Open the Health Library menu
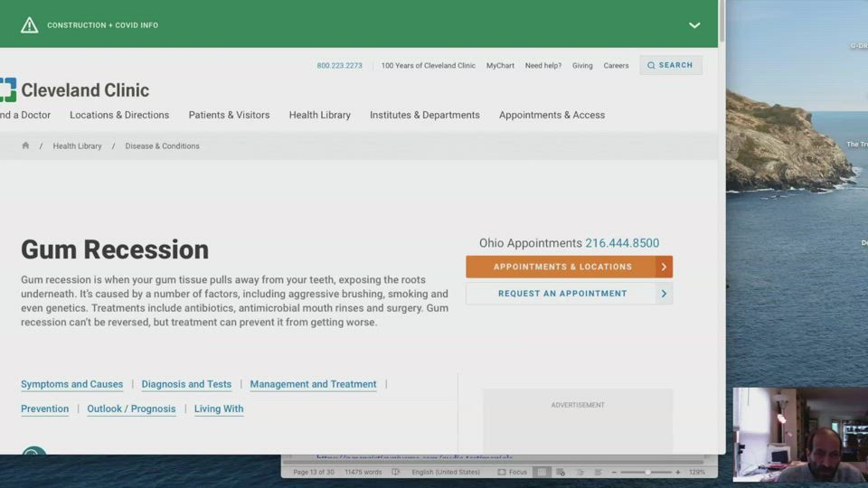This screenshot has width=868, height=488. (x=319, y=115)
